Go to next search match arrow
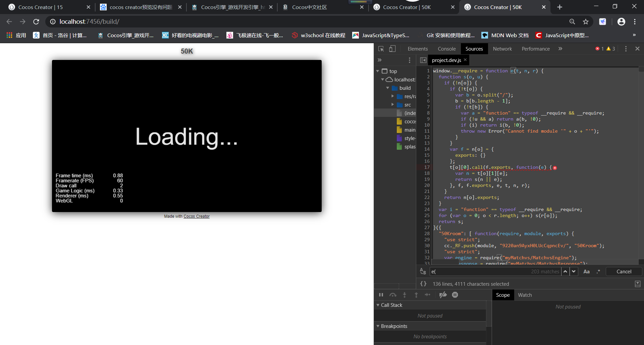The height and width of the screenshot is (345, 644). click(x=574, y=272)
